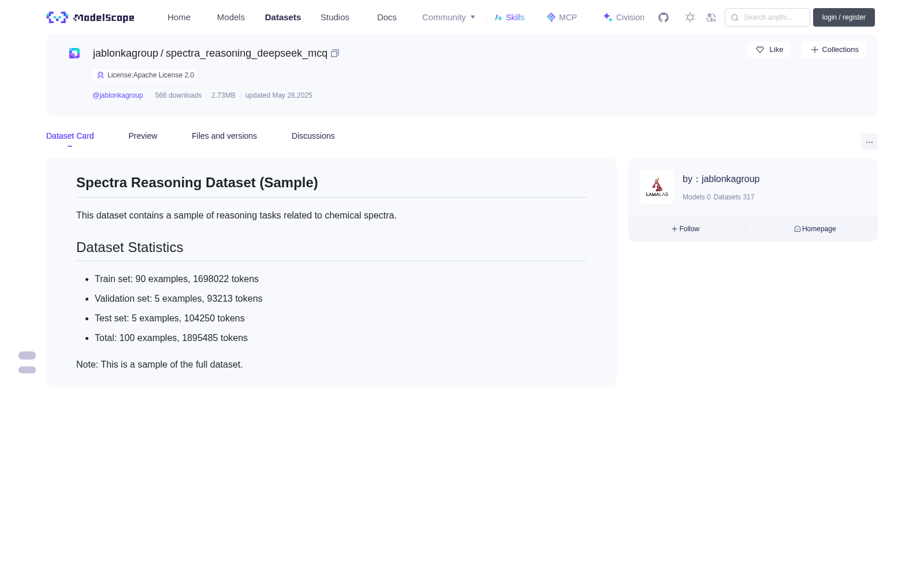The width and height of the screenshot is (924, 578).
Task: Click the 'by：jablonkagroup' author name
Action: (x=721, y=179)
